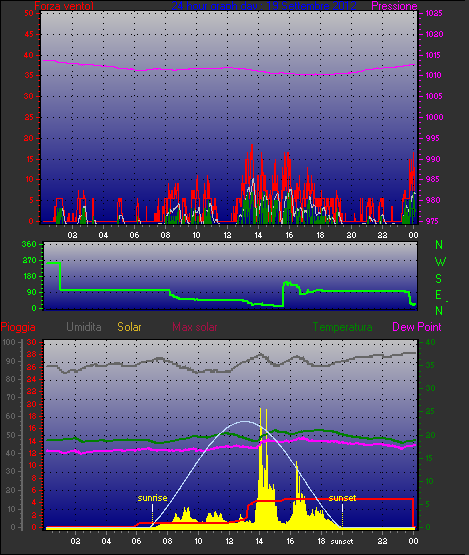
Task: Click the 1015 pressure axis value
Action: point(434,55)
